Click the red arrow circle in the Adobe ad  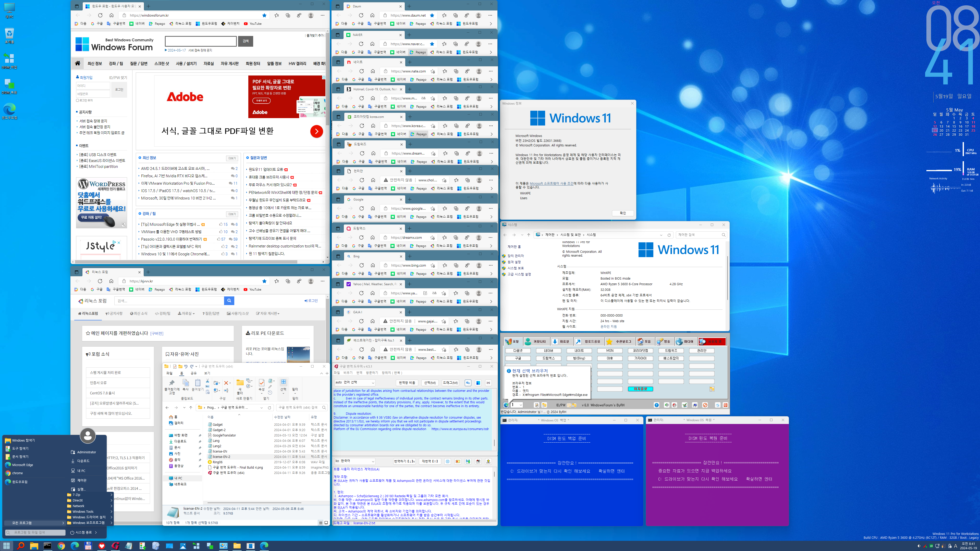tap(316, 131)
